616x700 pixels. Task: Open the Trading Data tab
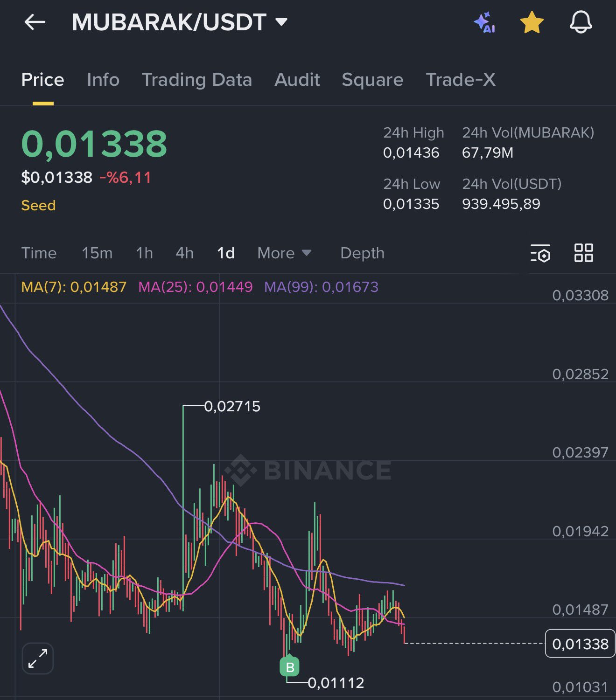(x=197, y=80)
